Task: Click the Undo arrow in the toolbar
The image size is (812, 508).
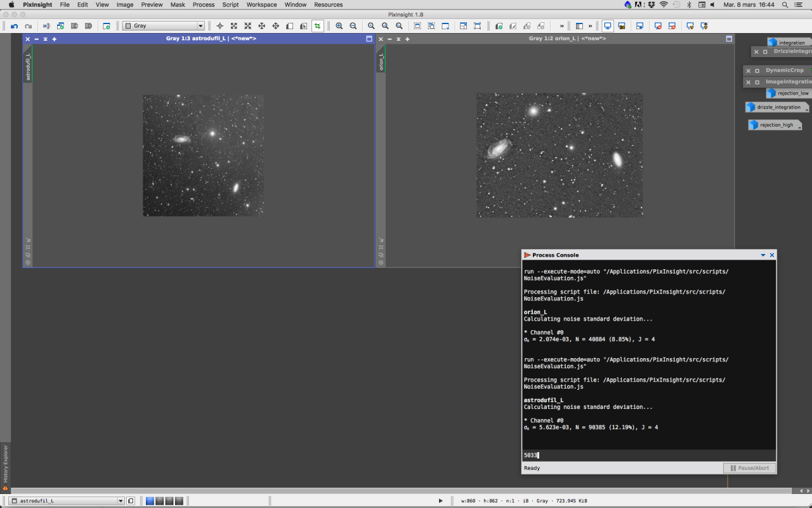Action: [x=14, y=26]
